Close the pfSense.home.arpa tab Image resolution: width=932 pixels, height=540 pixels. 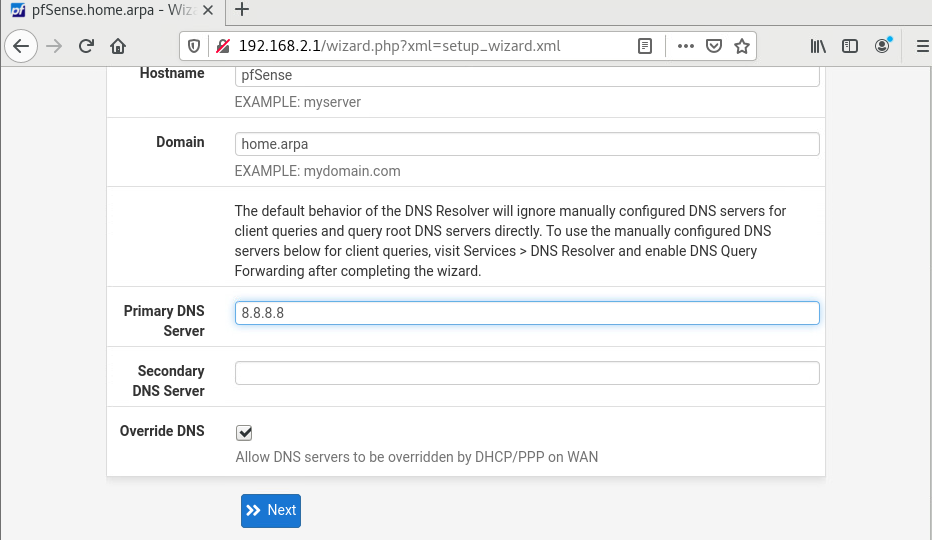pos(207,10)
